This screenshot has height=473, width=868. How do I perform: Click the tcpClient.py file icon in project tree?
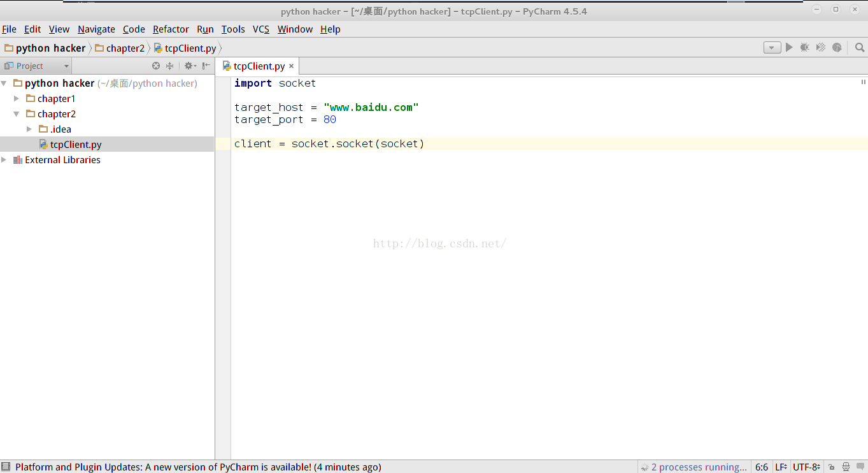click(x=43, y=145)
